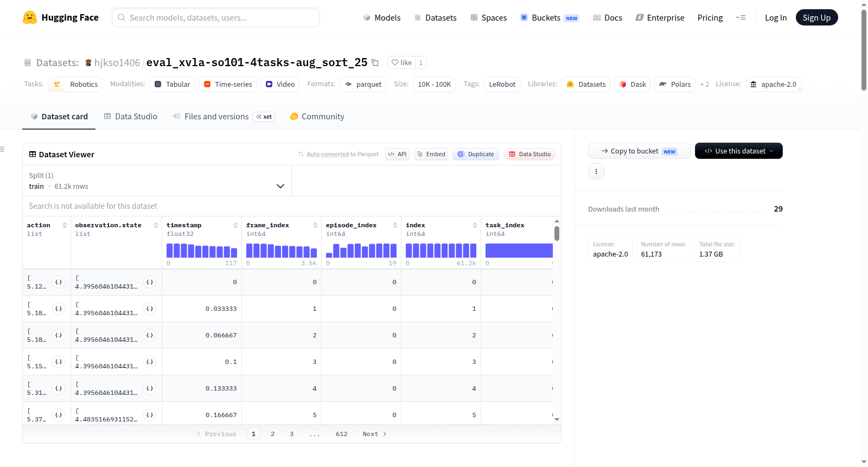Sort by the index column

pos(475,225)
